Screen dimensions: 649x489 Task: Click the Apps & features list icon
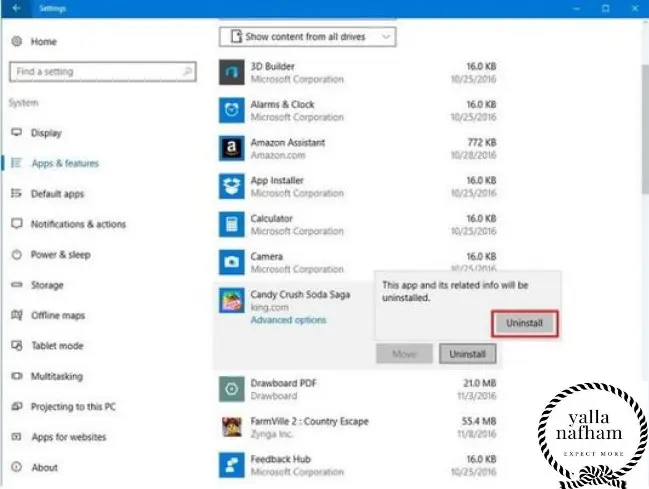click(x=17, y=163)
